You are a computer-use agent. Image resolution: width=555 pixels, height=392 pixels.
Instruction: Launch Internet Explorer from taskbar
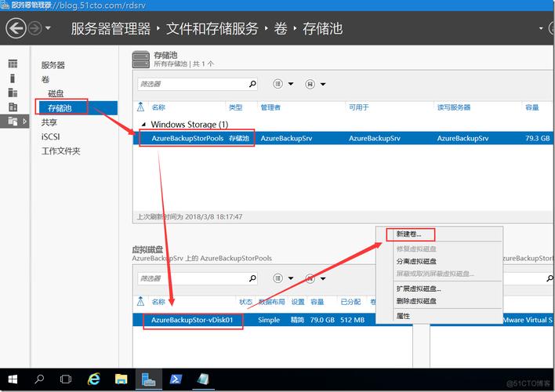(x=94, y=379)
